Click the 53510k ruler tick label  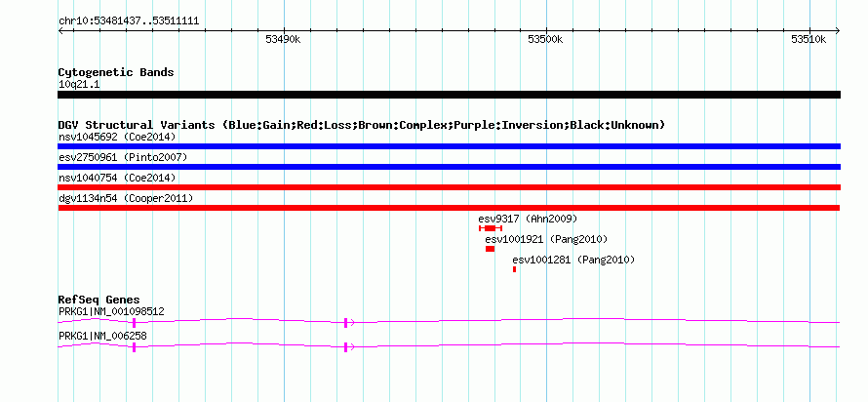tap(809, 39)
